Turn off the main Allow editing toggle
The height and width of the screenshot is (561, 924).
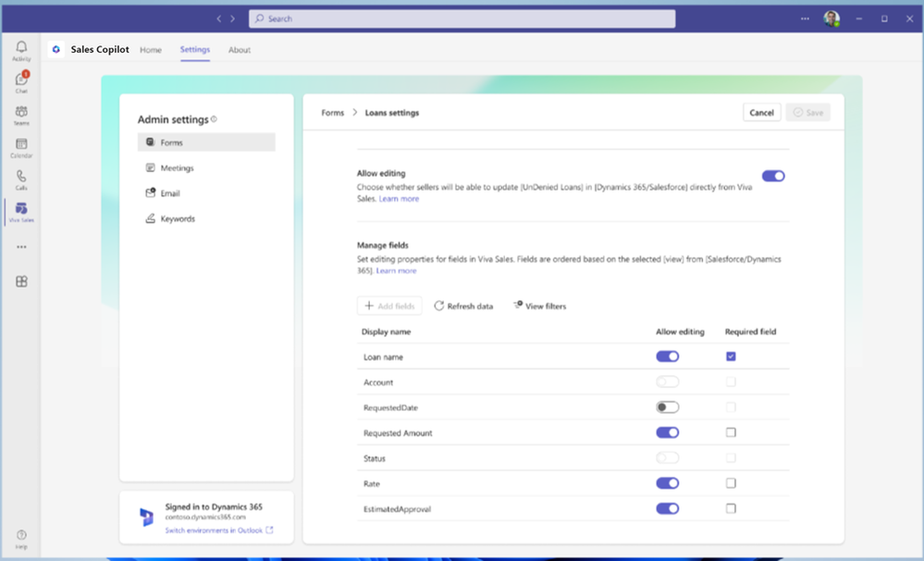click(773, 176)
